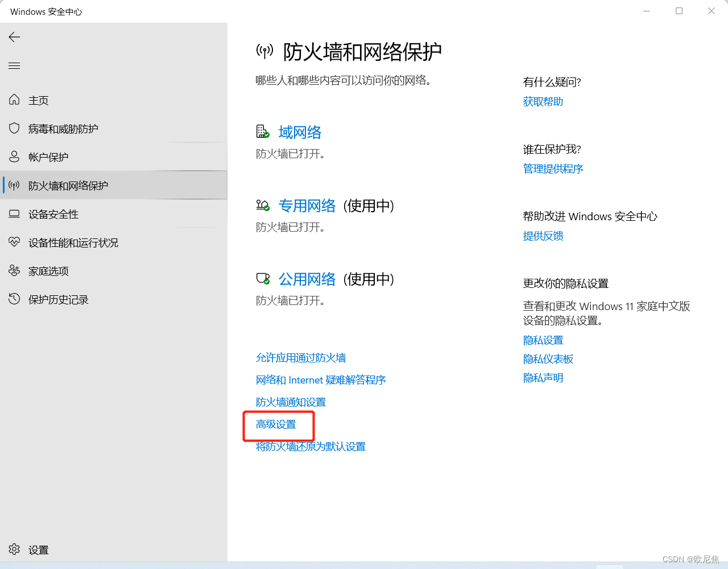Open the 公用网络 link

click(x=307, y=279)
